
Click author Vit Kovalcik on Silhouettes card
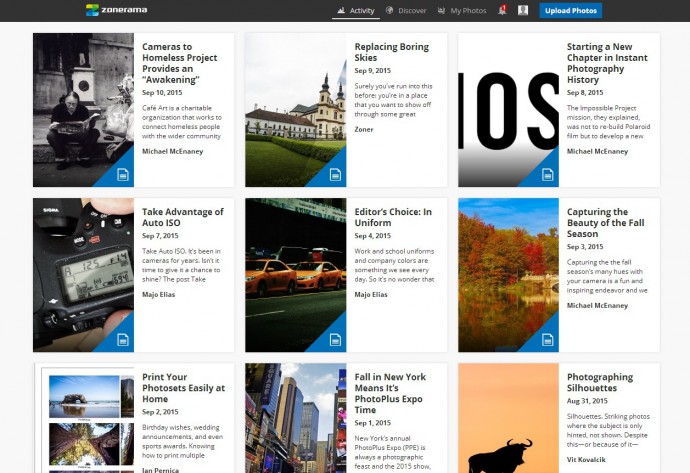tap(586, 459)
